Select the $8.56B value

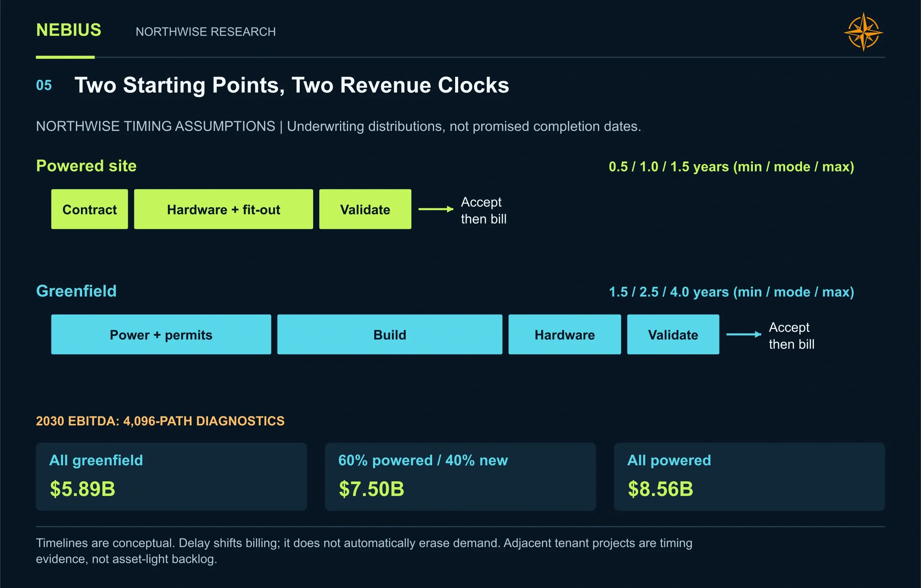pos(660,489)
